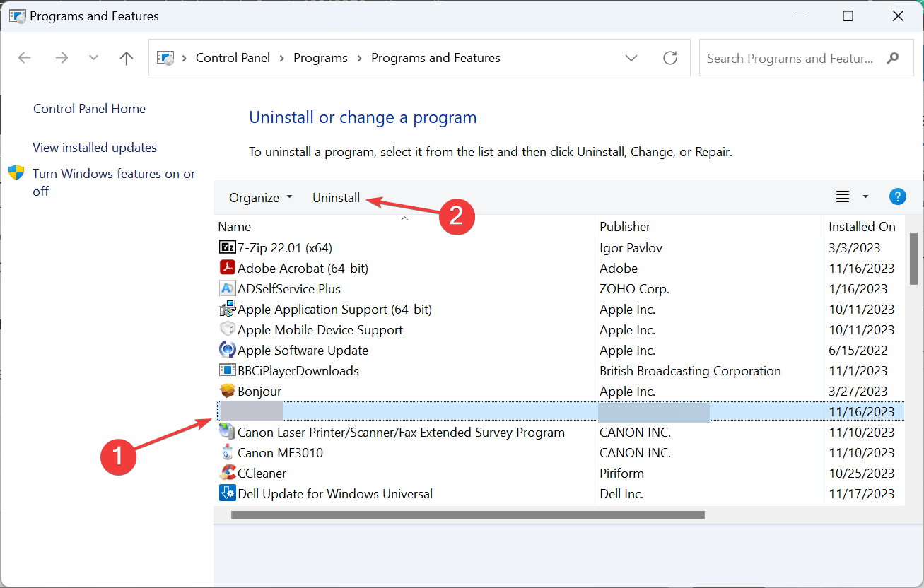Open the Control Panel Home link

(x=89, y=109)
